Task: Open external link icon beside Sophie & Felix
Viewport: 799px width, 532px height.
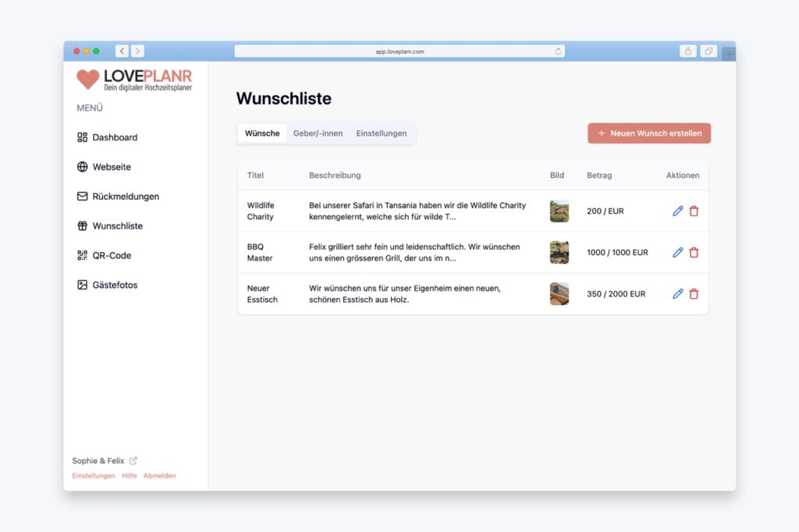Action: tap(133, 461)
